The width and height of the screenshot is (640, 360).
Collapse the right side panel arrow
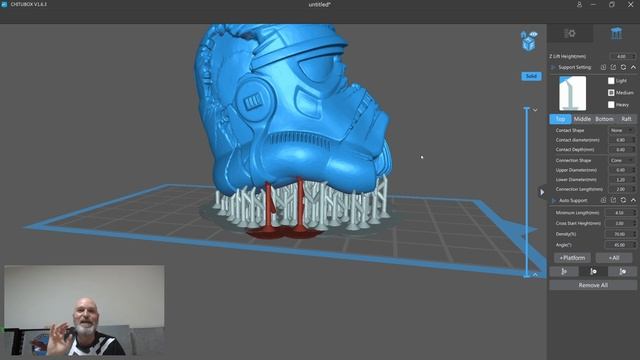[x=542, y=192]
